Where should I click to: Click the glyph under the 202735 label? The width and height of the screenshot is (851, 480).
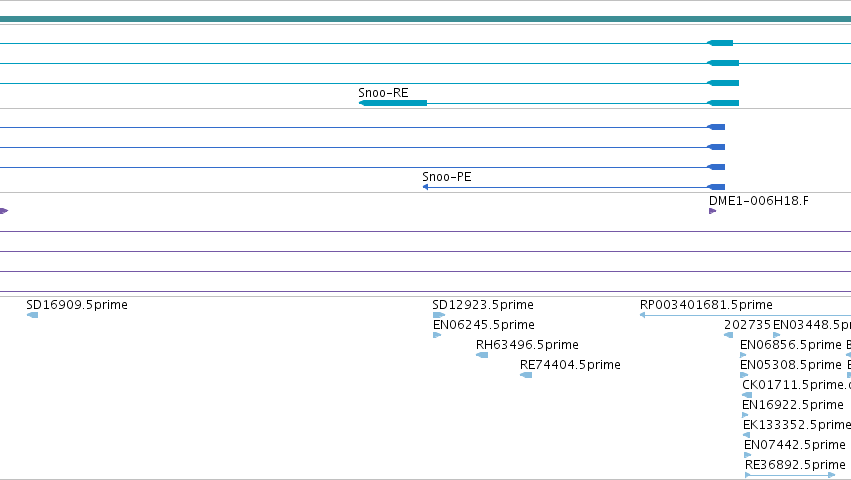[729, 335]
